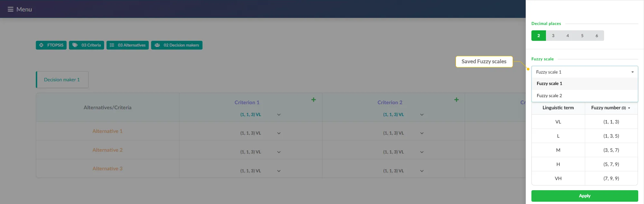Click the (1, 3, 5) fuzzy number cell
This screenshot has height=204, width=644.
[x=611, y=136]
